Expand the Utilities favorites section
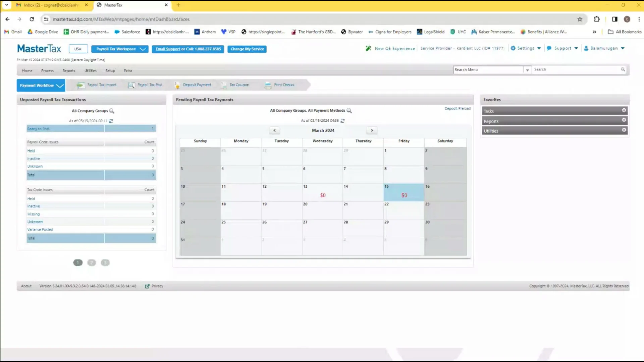 tap(555, 131)
